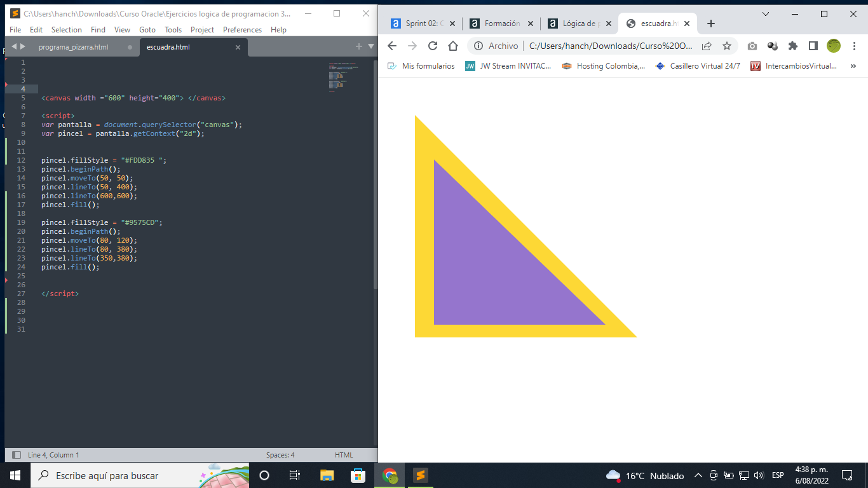The height and width of the screenshot is (488, 868).
Task: Open the Extensions puzzle menu
Action: 793,46
